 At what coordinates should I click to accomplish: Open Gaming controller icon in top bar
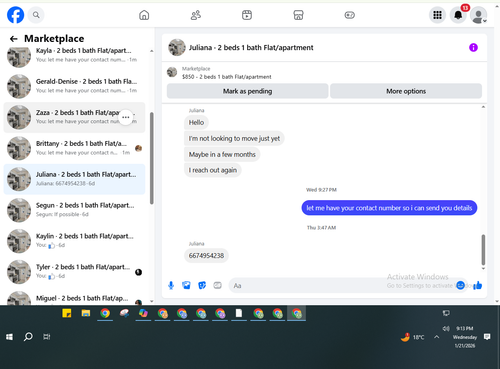350,15
